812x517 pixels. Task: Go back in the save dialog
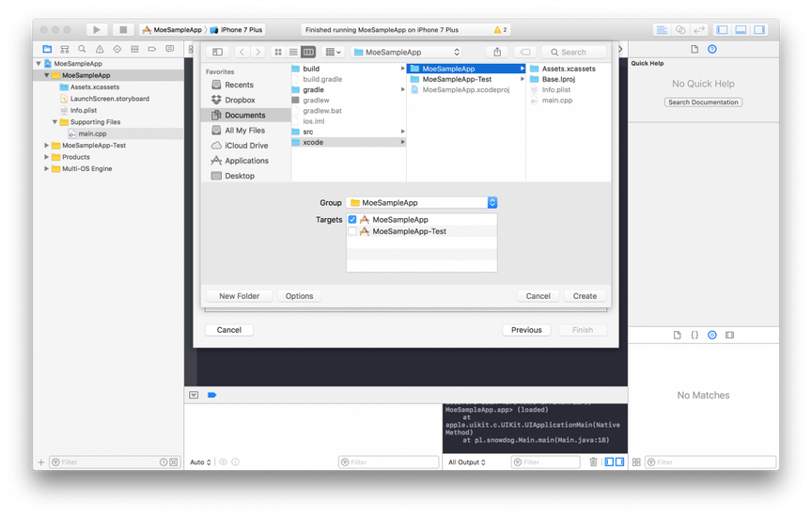[242, 52]
